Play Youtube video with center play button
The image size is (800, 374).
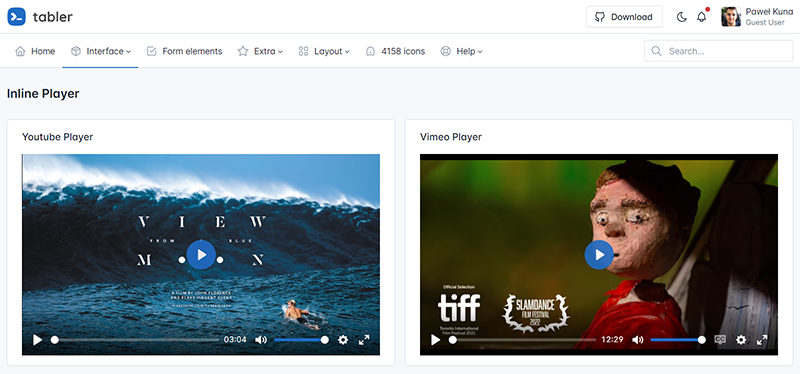click(201, 255)
